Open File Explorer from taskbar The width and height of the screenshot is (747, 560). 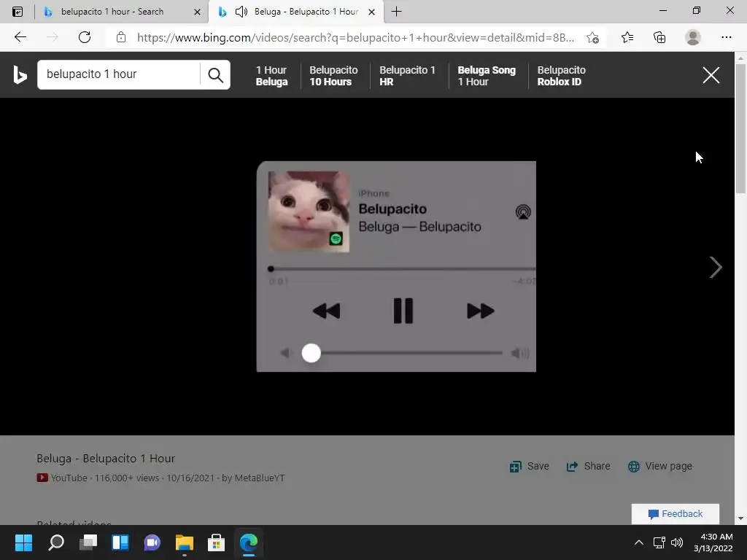[185, 542]
